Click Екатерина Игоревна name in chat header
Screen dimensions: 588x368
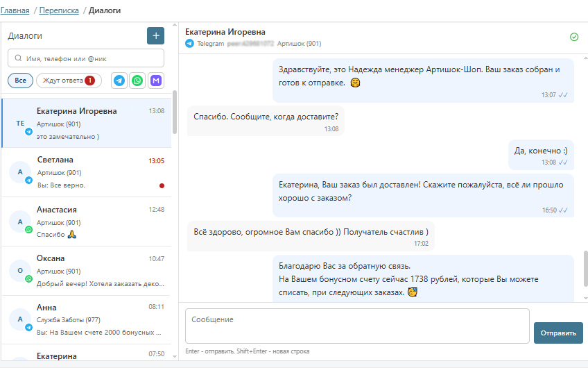pyautogui.click(x=225, y=32)
